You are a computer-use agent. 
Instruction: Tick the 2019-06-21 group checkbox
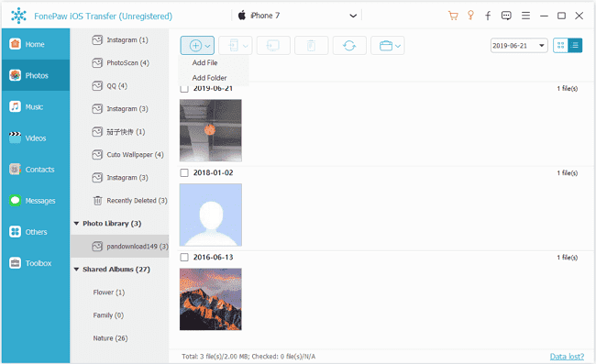[184, 89]
